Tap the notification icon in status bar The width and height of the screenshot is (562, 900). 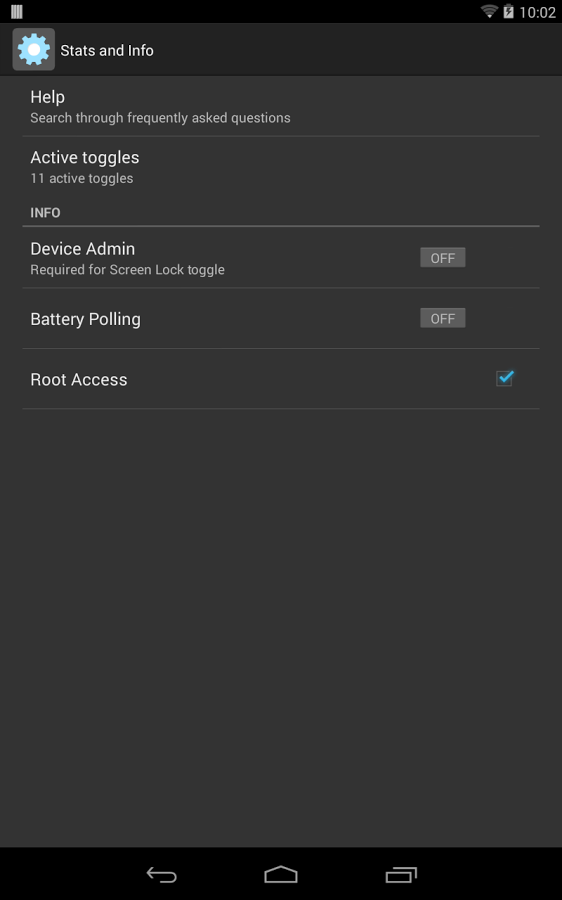coord(17,11)
